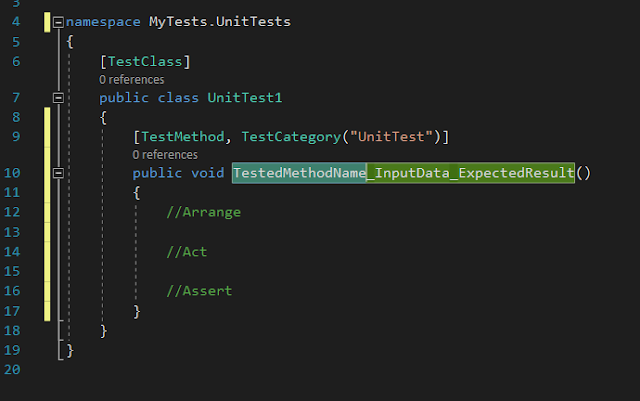Place the cursor on the //Arrange comment
Image resolution: width=640 pixels, height=401 pixels.
click(x=204, y=212)
